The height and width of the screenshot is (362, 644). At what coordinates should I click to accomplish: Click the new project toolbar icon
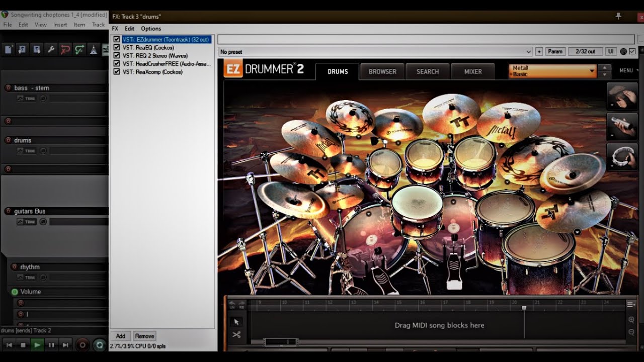[9, 49]
